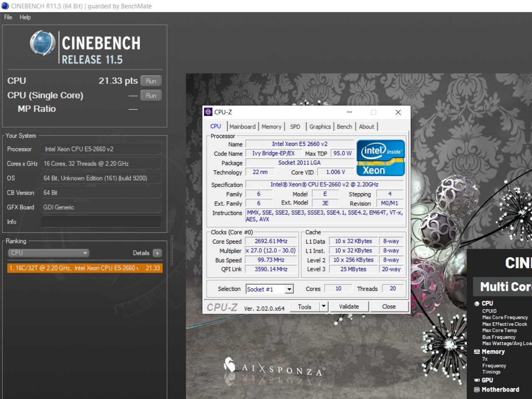Click the 21.33 pts CPU score

(118, 81)
